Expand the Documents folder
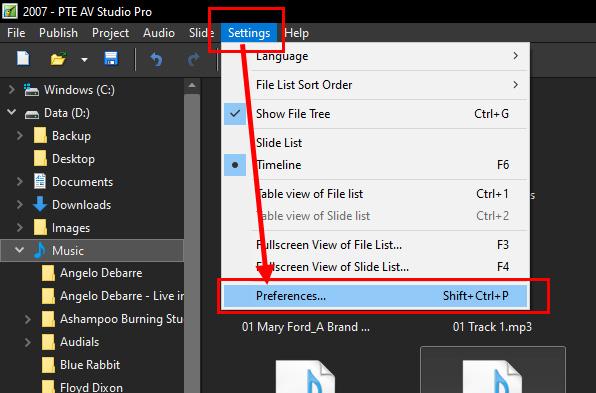Image resolution: width=596 pixels, height=393 pixels. tap(20, 182)
